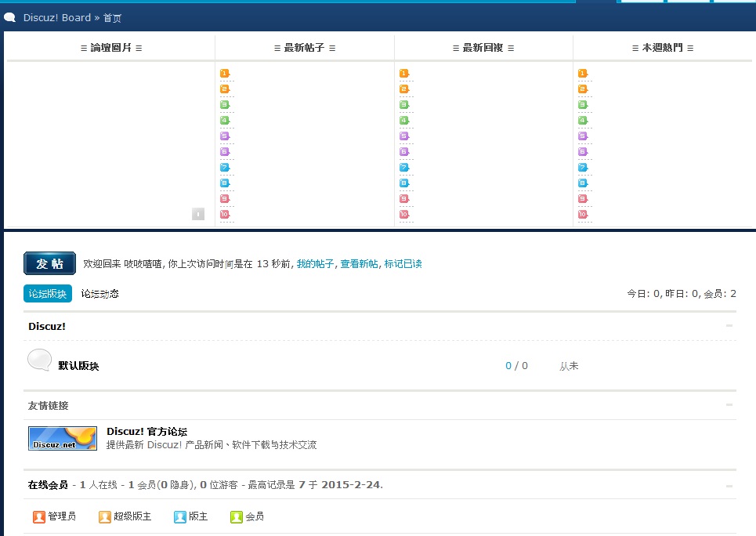756x536 pixels.
Task: Click rank 1 icon in 最新回複 list
Action: [404, 74]
